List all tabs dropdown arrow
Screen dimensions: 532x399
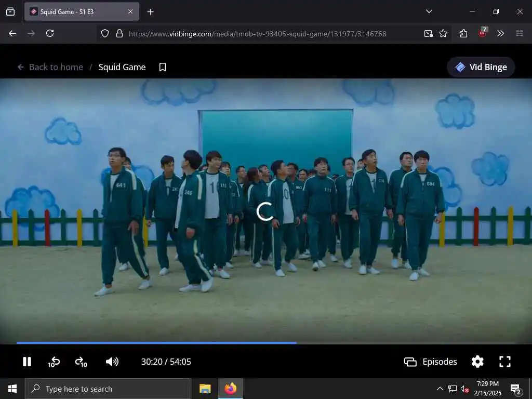(429, 11)
